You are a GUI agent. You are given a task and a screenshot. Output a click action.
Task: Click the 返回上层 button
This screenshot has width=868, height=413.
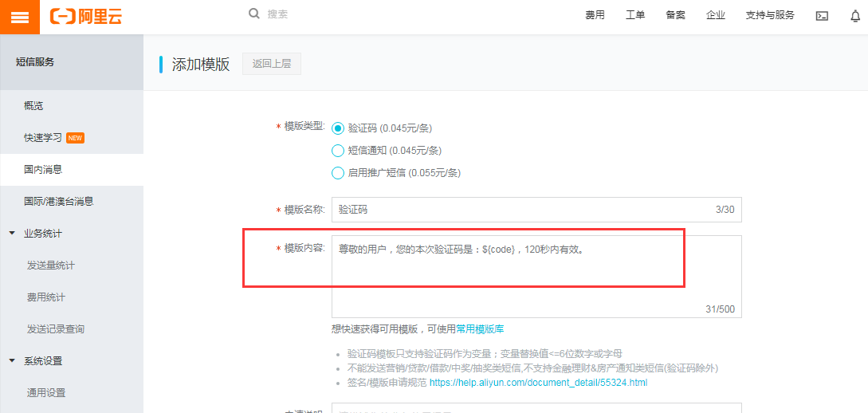tap(272, 64)
